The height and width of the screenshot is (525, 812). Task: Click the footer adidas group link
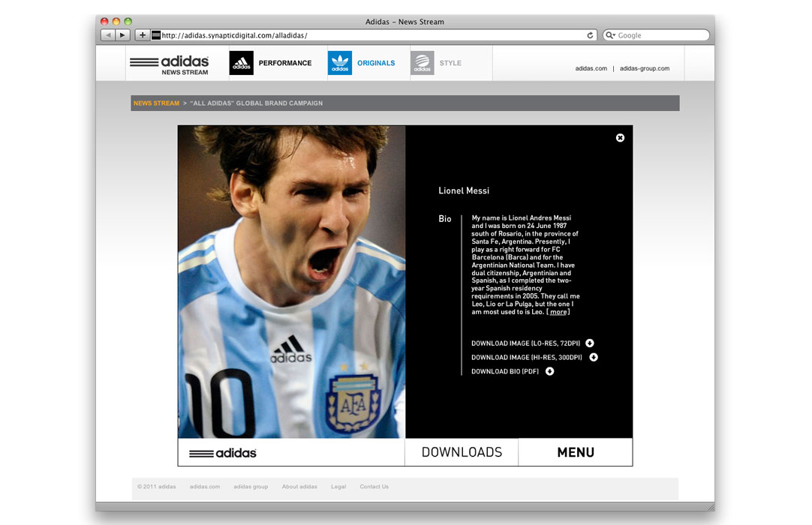pos(251,487)
